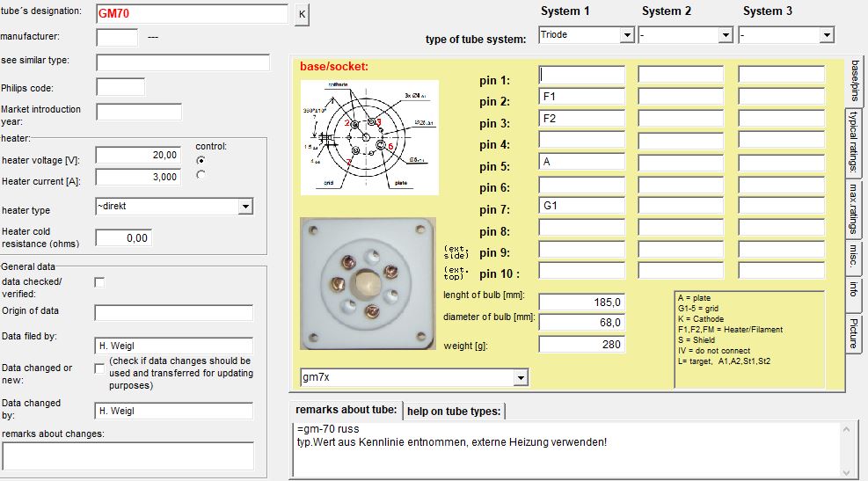This screenshot has height=481, width=868.
Task: Click the diameter of bulb field 68,0
Action: (x=582, y=323)
